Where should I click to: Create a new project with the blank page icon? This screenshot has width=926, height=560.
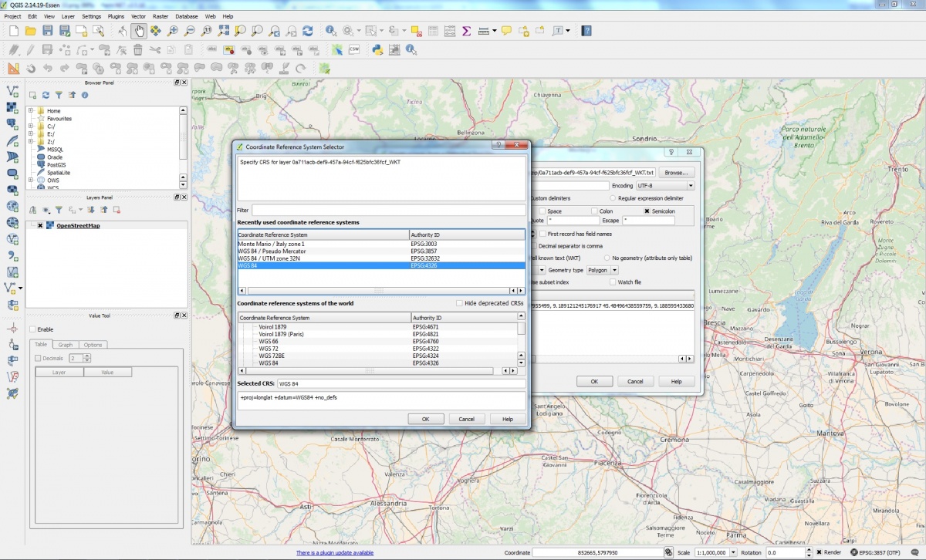tap(13, 31)
